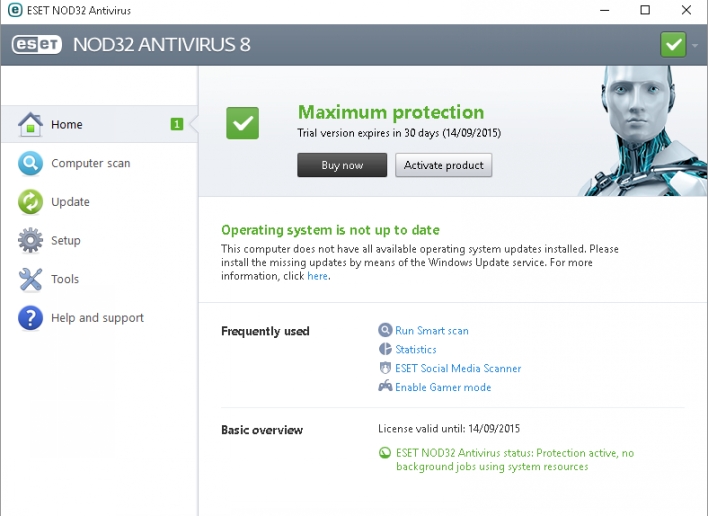Screen dimensions: 708x516
Task: Click the ESET app icon in title bar
Action: click(x=15, y=10)
